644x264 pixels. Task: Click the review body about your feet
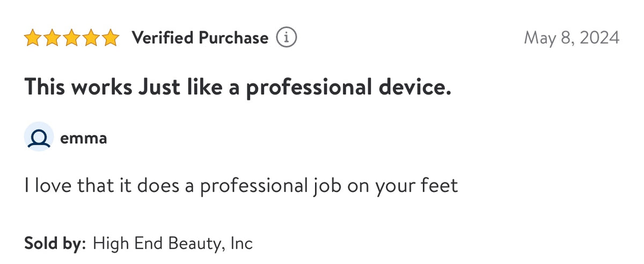pos(241,187)
